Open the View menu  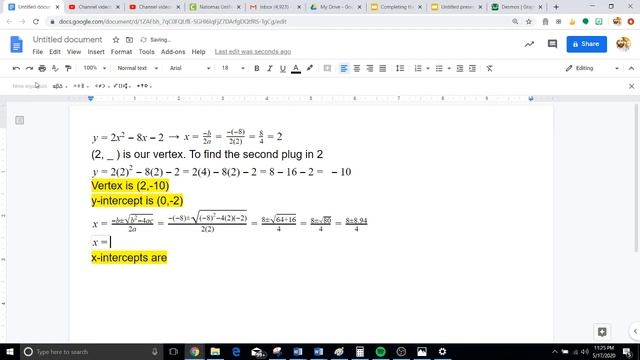[74, 52]
